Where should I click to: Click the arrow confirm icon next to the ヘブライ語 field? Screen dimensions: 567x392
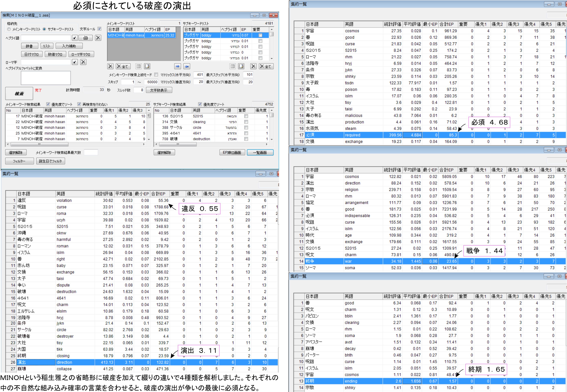coord(75,38)
